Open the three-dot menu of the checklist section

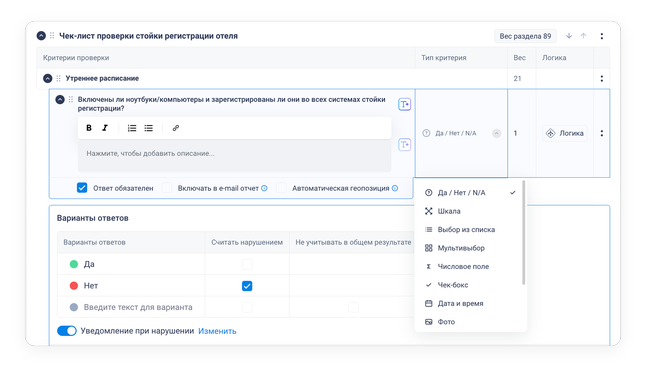tap(602, 36)
